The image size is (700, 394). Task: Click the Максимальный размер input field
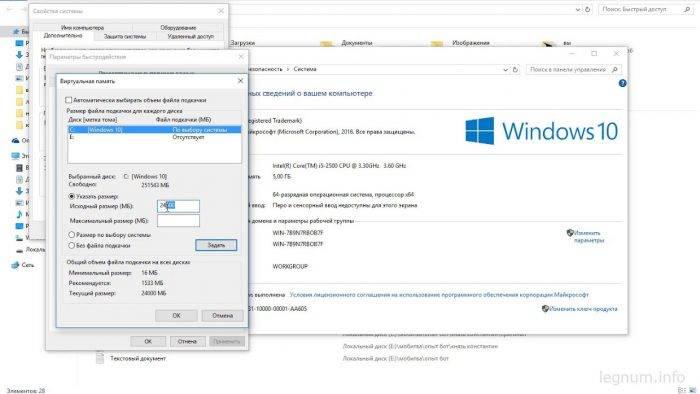[x=178, y=221]
